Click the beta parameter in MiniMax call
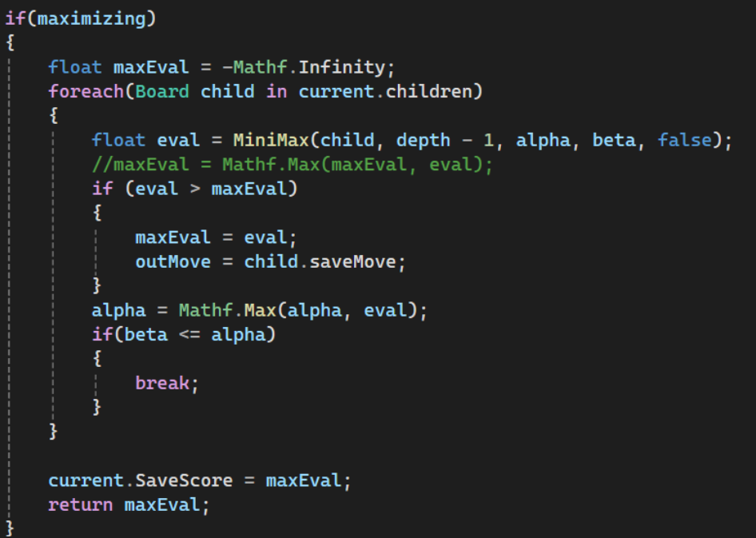 click(x=614, y=140)
